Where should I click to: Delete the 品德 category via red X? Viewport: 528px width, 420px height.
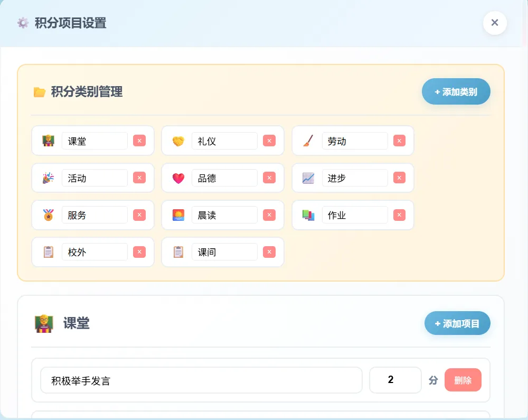[269, 178]
